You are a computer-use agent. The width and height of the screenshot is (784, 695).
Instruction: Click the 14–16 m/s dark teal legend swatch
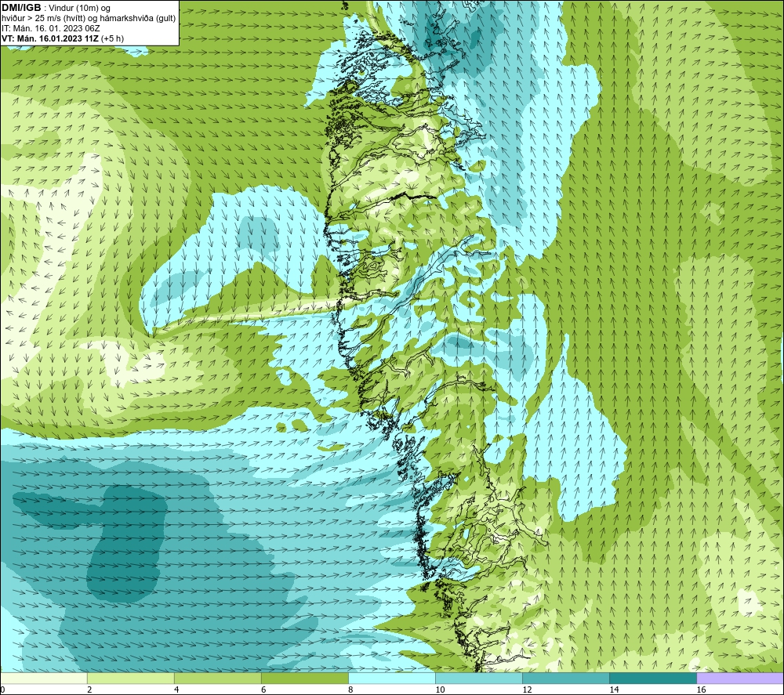click(x=652, y=679)
